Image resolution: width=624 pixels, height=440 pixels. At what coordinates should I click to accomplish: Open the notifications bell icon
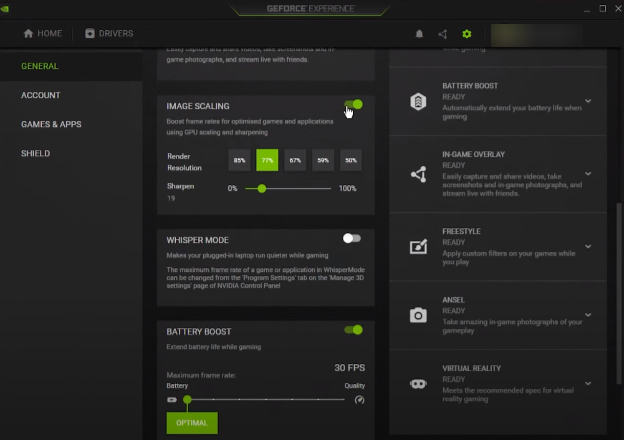419,34
